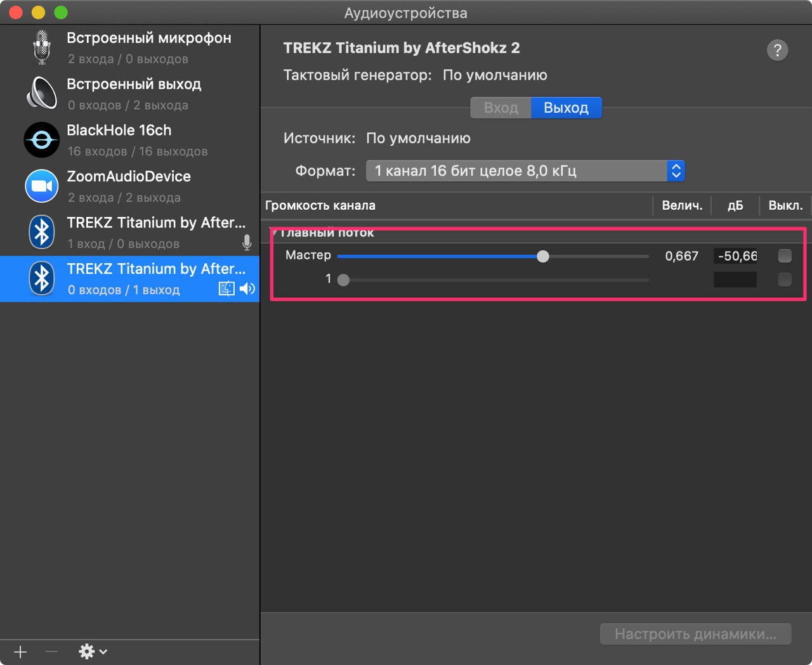Screen dimensions: 812x665
Task: Select Встроенный выход in device list
Action: (129, 94)
